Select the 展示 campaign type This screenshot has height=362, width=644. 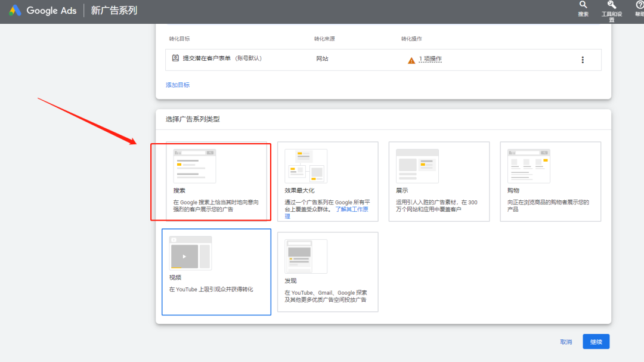[x=439, y=182]
